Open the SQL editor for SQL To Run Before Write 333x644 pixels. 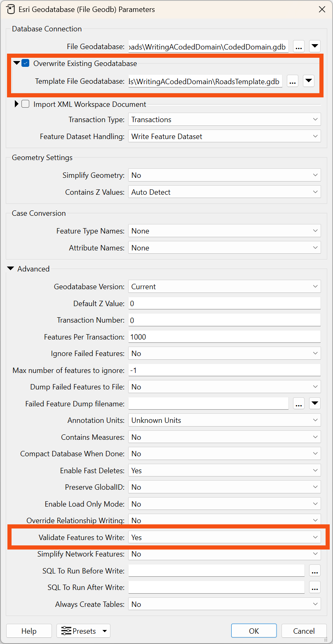314,571
